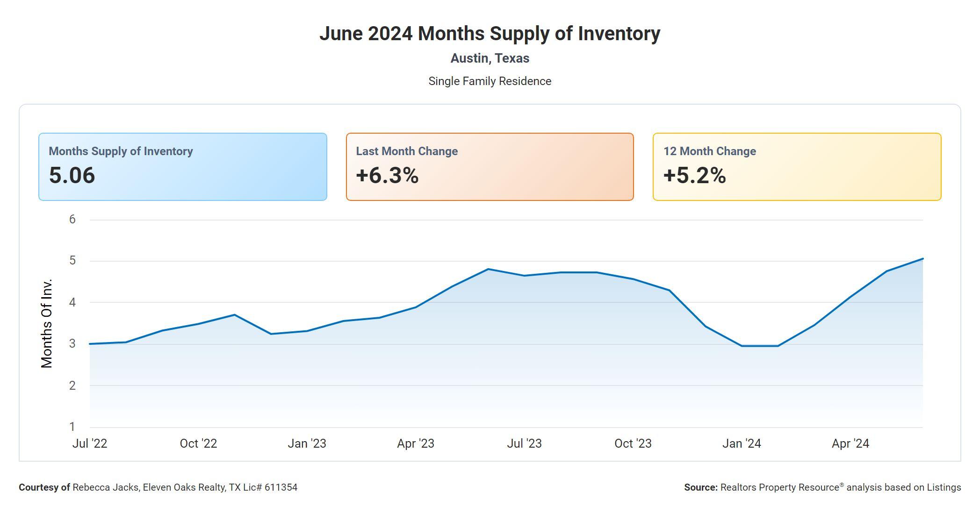The width and height of the screenshot is (980, 514).
Task: Click the Oct '22 x-axis label
Action: pos(198,443)
